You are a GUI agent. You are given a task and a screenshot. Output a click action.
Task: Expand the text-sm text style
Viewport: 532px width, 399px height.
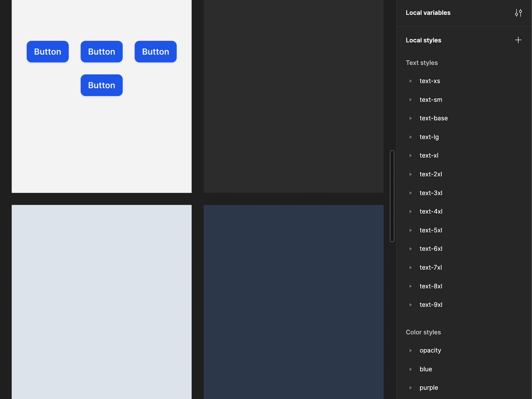tap(411, 99)
